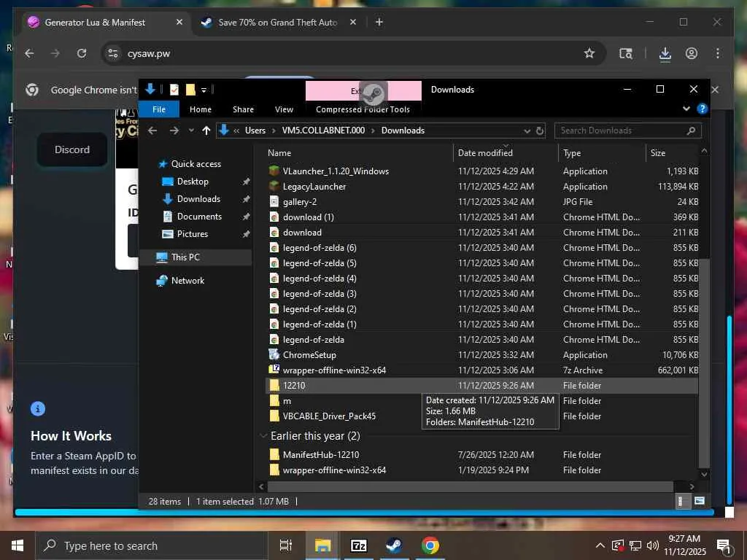The image size is (747, 560).
Task: Open Customize Quick Access Toolbar dropdown
Action: coord(204,90)
